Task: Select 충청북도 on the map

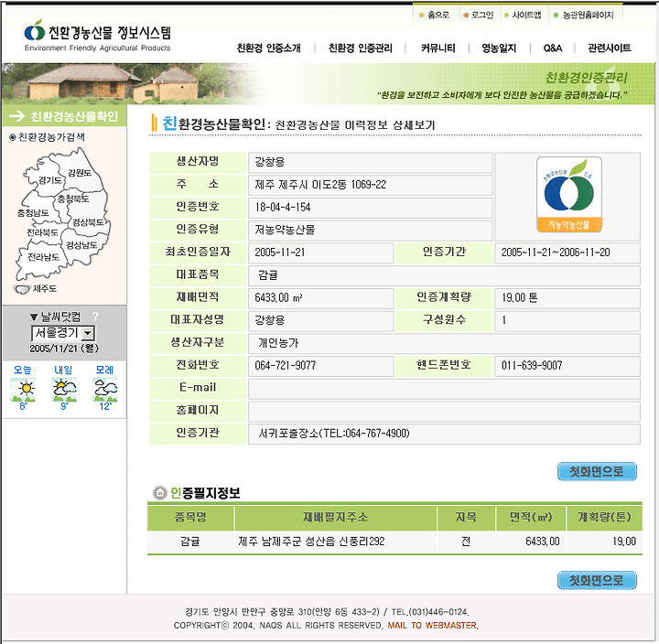Action: point(72,199)
